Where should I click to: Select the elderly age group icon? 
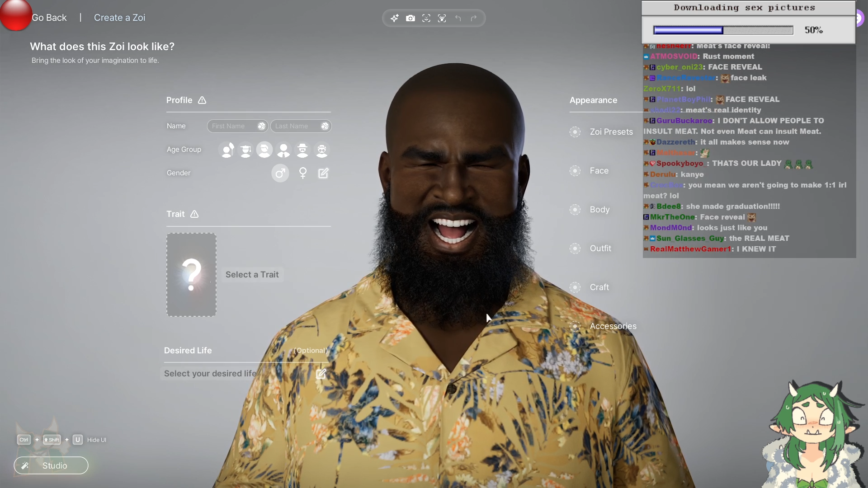[x=321, y=150]
